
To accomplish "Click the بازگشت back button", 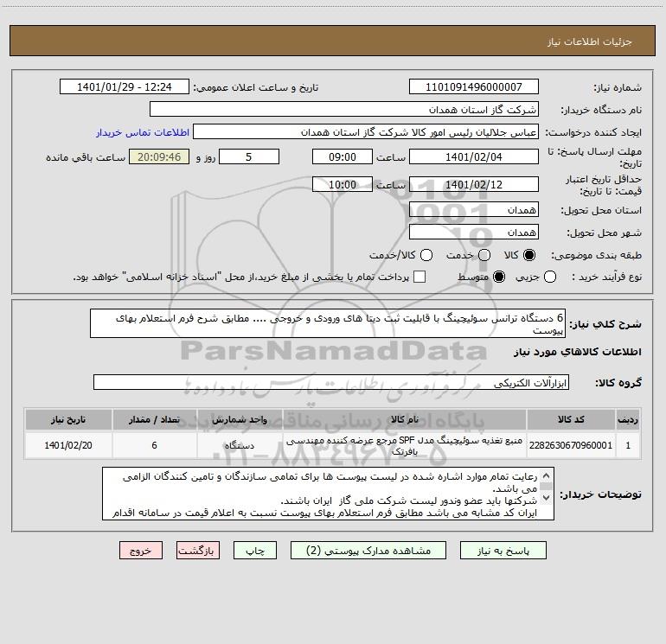I will [x=198, y=551].
